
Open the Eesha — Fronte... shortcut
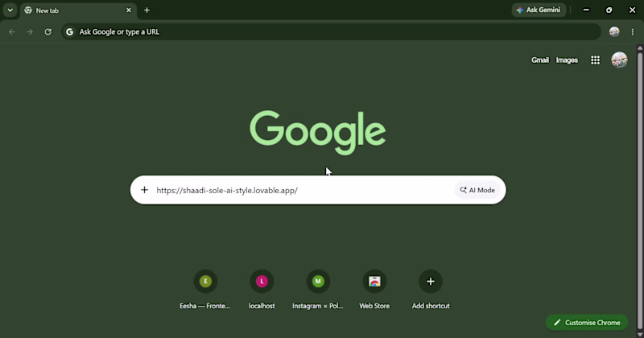pyautogui.click(x=205, y=288)
